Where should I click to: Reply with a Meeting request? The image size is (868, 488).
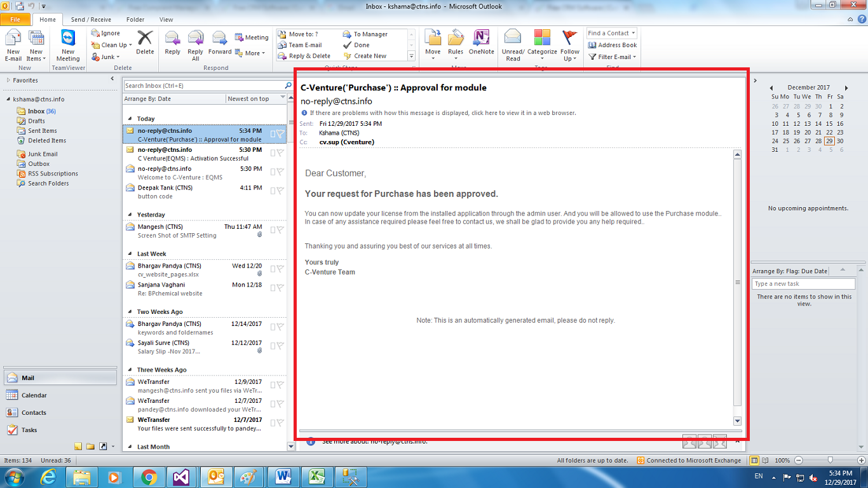[252, 37]
